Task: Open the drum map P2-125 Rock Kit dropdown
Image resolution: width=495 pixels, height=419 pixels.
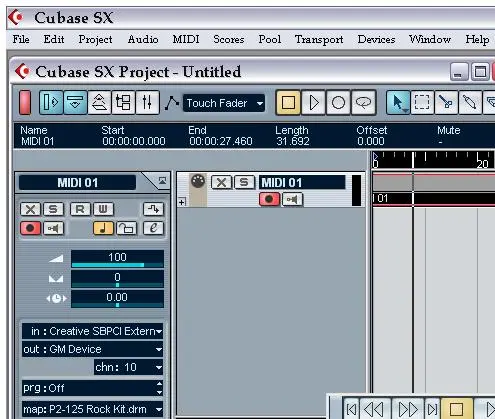Action: (x=92, y=409)
